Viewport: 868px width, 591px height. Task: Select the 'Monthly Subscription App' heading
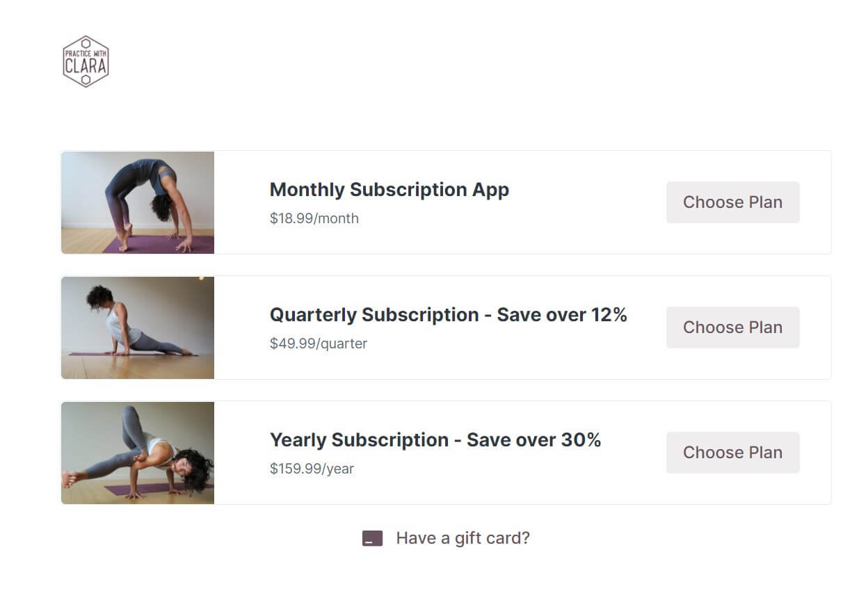[x=389, y=190]
